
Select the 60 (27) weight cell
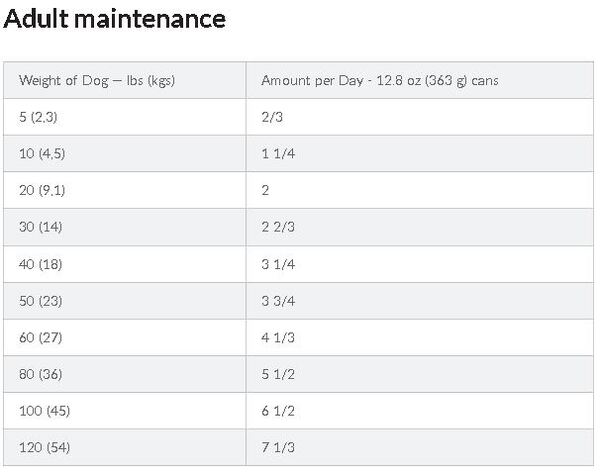coord(125,338)
